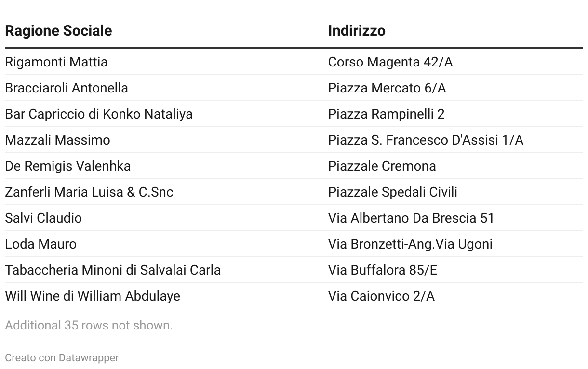Image resolution: width=588 pixels, height=369 pixels.
Task: Select the Bar Capriccio di Konko Nataliya cell
Action: pos(99,114)
